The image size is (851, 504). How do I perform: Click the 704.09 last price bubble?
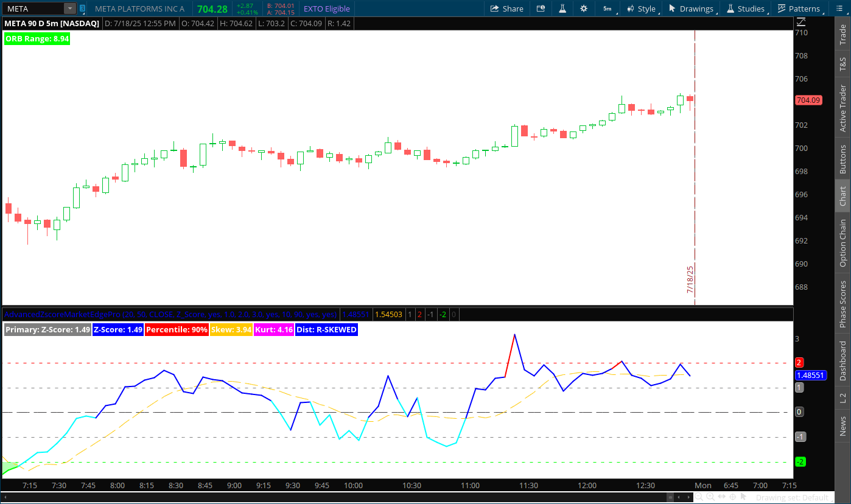coord(809,100)
